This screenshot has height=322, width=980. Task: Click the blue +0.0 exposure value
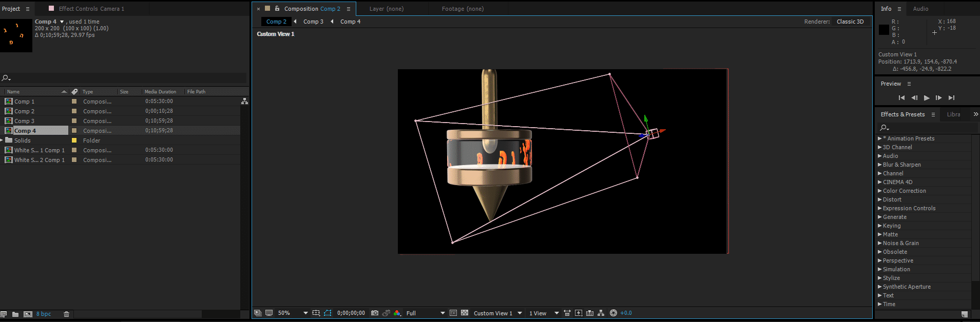click(x=626, y=313)
